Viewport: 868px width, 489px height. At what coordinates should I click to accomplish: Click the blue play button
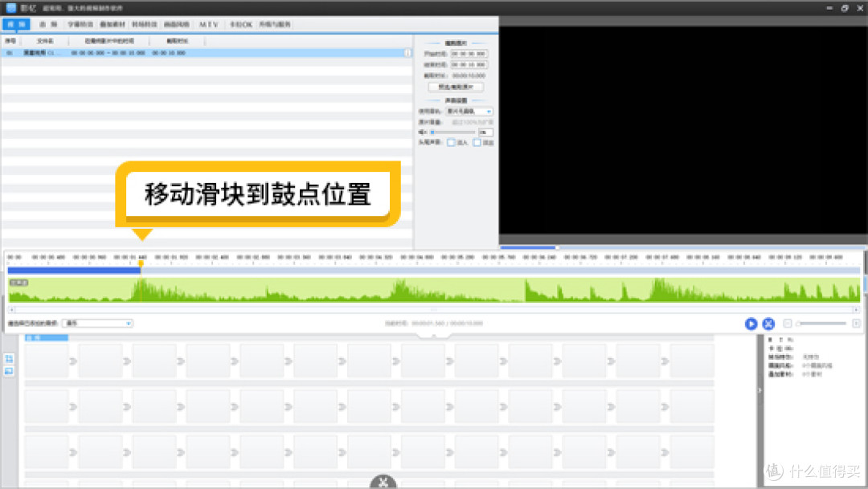(751, 324)
